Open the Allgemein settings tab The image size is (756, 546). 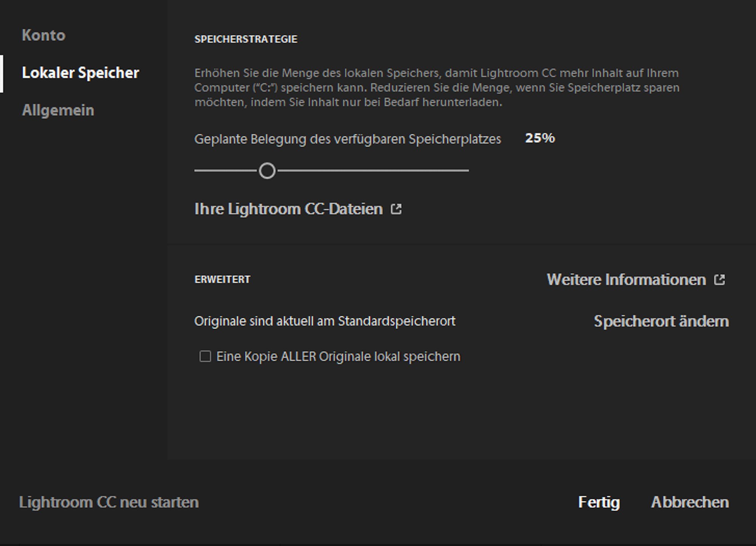click(58, 110)
